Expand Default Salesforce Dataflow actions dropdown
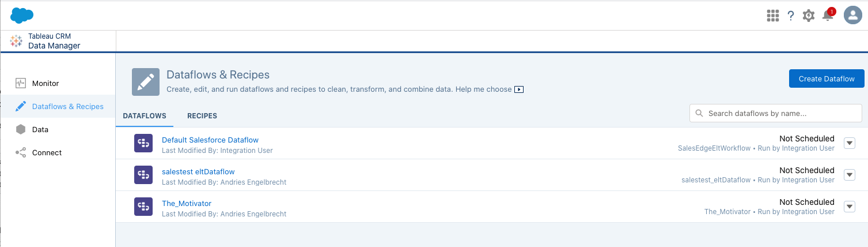 pos(850,143)
